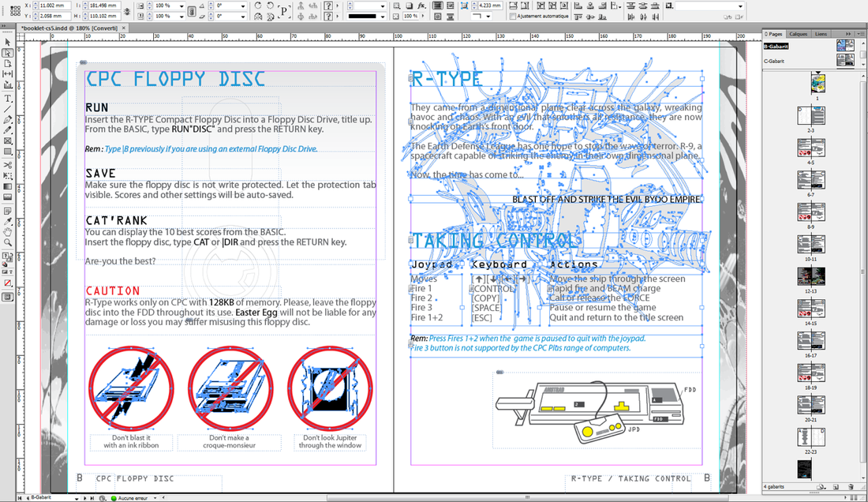Expand the collapsed panel dock arrows
The width and height of the screenshot is (868, 502).
pos(847,34)
